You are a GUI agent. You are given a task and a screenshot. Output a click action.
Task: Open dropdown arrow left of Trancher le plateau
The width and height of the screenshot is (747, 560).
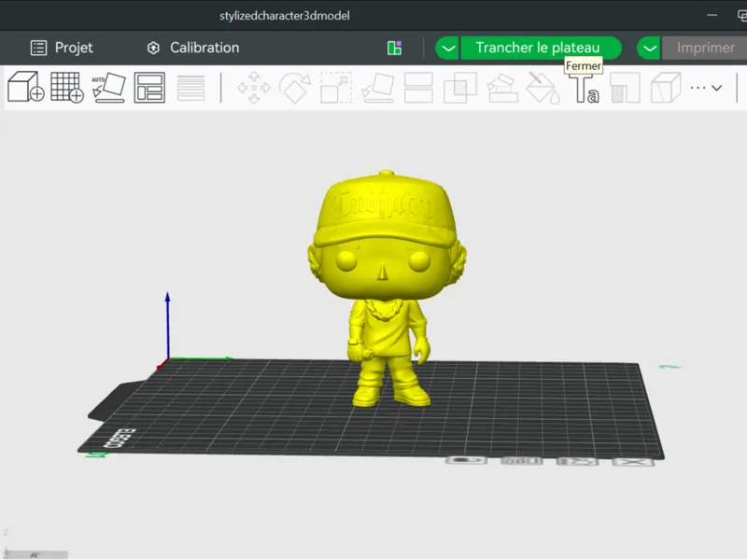point(448,49)
